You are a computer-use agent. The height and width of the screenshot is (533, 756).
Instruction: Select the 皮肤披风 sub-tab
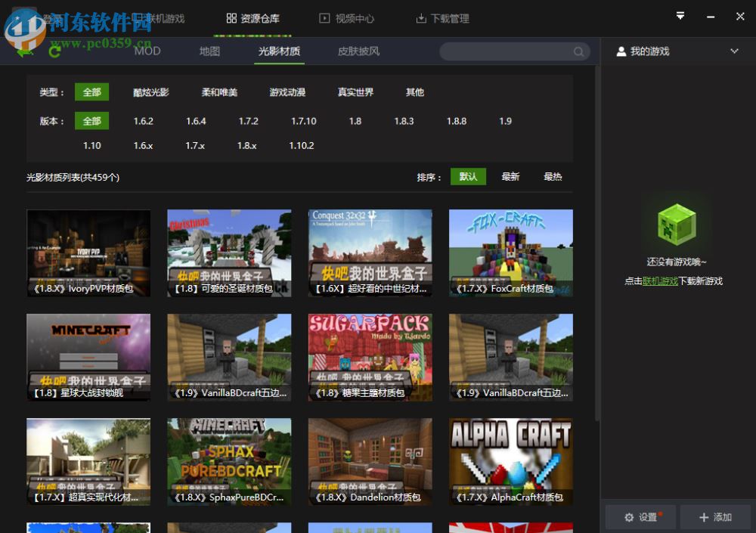tap(358, 51)
